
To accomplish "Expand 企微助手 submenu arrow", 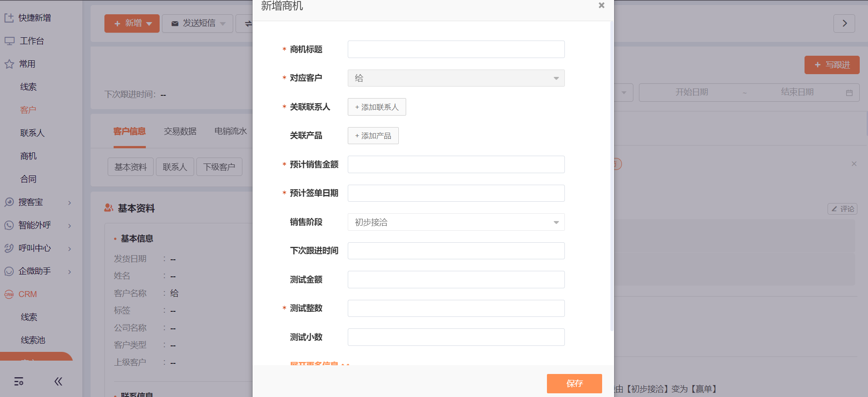I will tap(69, 272).
